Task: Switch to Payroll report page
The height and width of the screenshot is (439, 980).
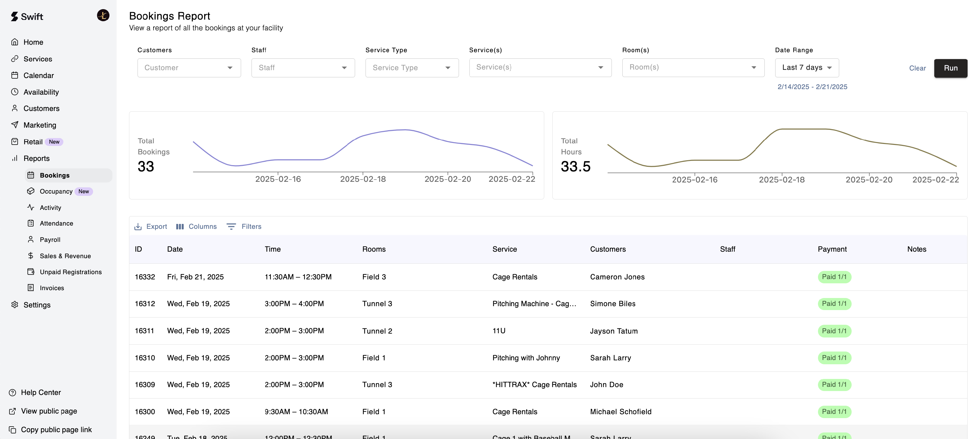Action: click(50, 240)
